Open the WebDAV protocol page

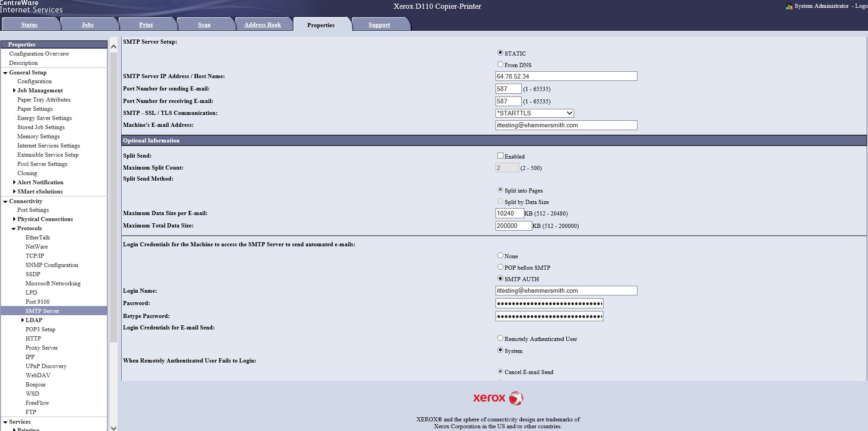[x=38, y=375]
